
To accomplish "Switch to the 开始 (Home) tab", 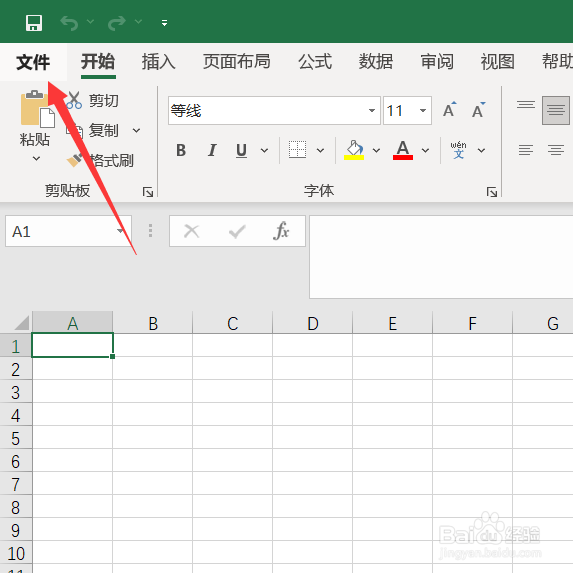I will tap(98, 61).
